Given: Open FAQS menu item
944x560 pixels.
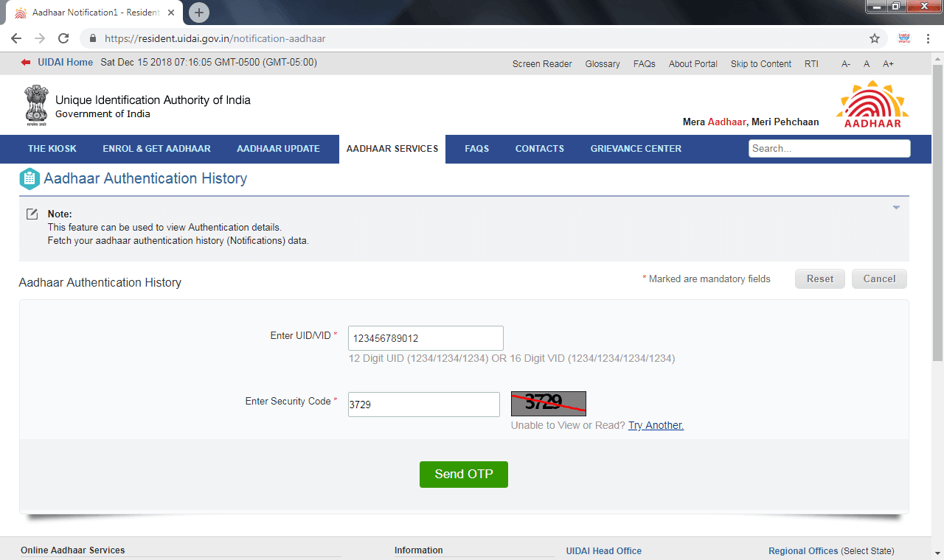Looking at the screenshot, I should (477, 149).
